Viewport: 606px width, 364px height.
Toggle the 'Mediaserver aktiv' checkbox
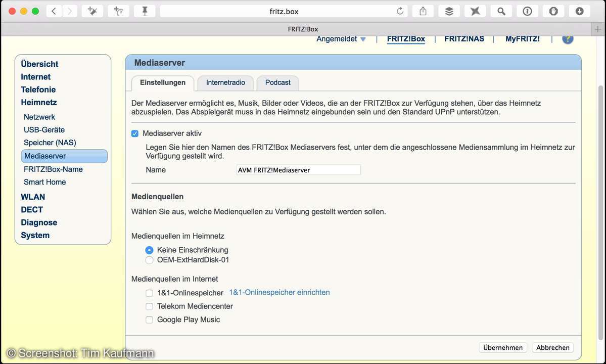[135, 133]
